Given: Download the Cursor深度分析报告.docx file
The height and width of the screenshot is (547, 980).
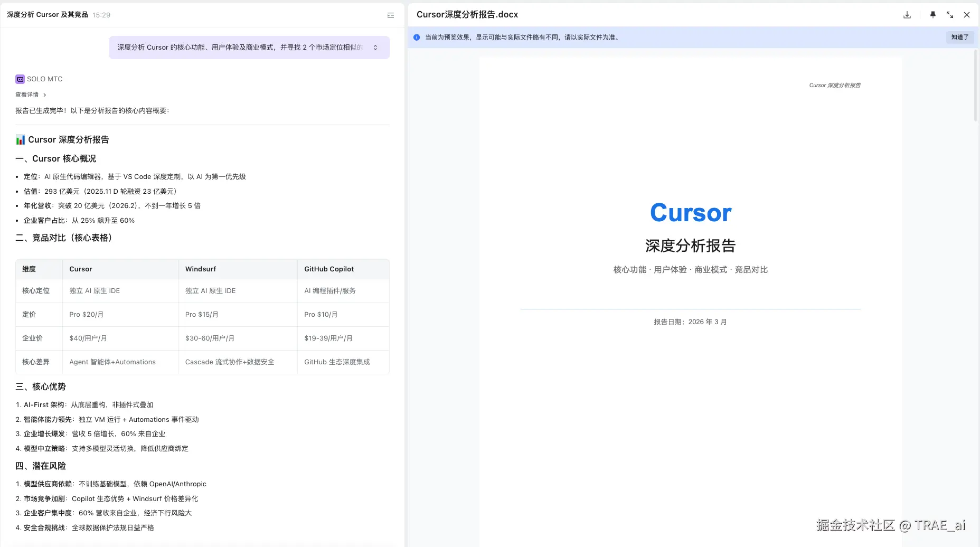Looking at the screenshot, I should (907, 15).
